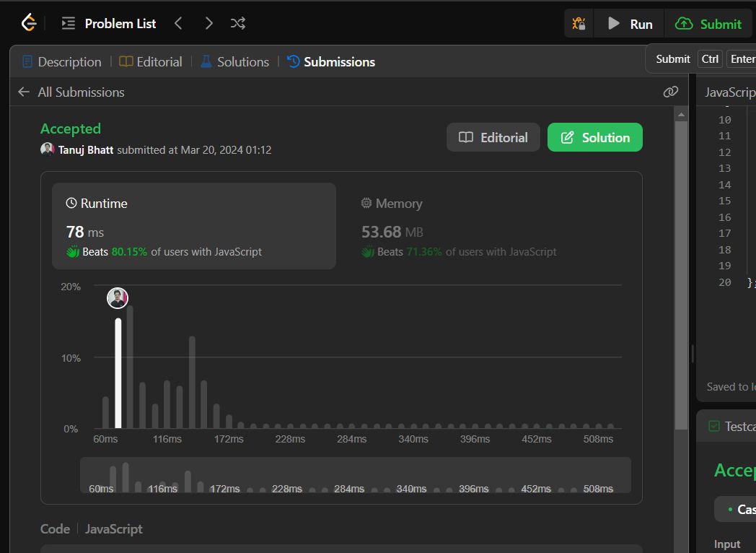Viewport: 756px width, 553px height.
Task: Open the Problem List panel
Action: click(109, 23)
